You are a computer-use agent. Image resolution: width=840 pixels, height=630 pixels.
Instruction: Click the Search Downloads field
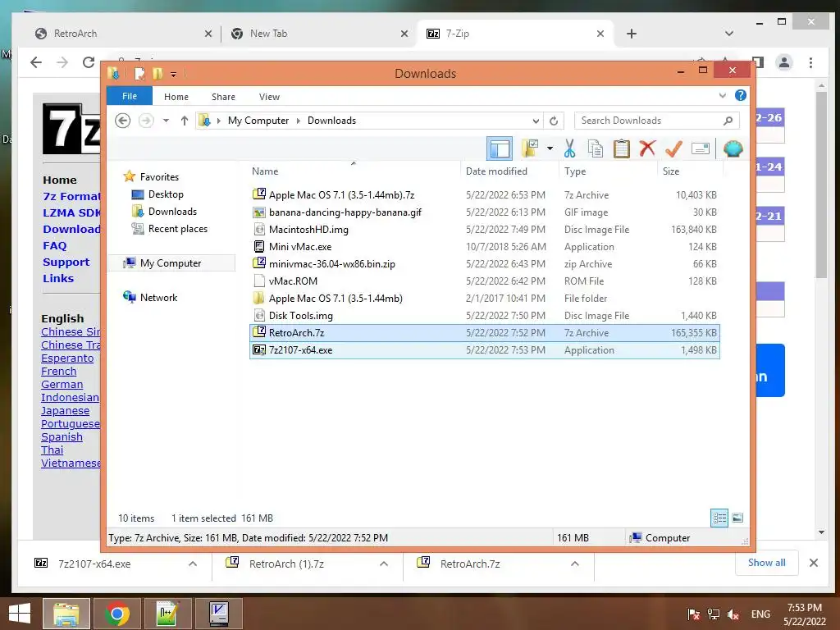click(x=656, y=121)
